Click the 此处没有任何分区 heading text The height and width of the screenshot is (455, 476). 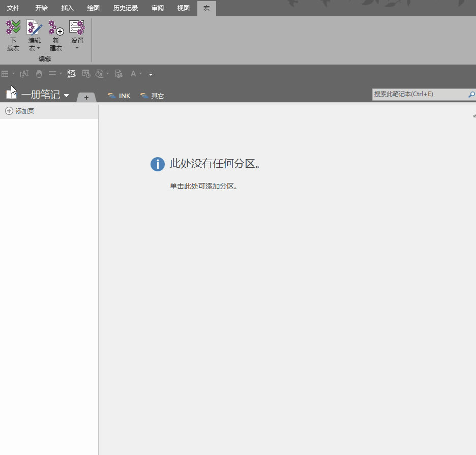(215, 164)
